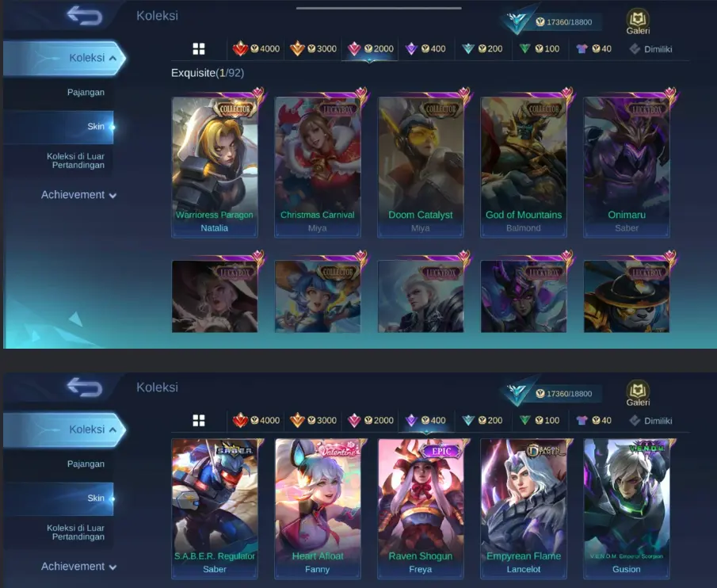Expand Achievement section in top sidebar
This screenshot has height=588, width=717.
pyautogui.click(x=78, y=195)
